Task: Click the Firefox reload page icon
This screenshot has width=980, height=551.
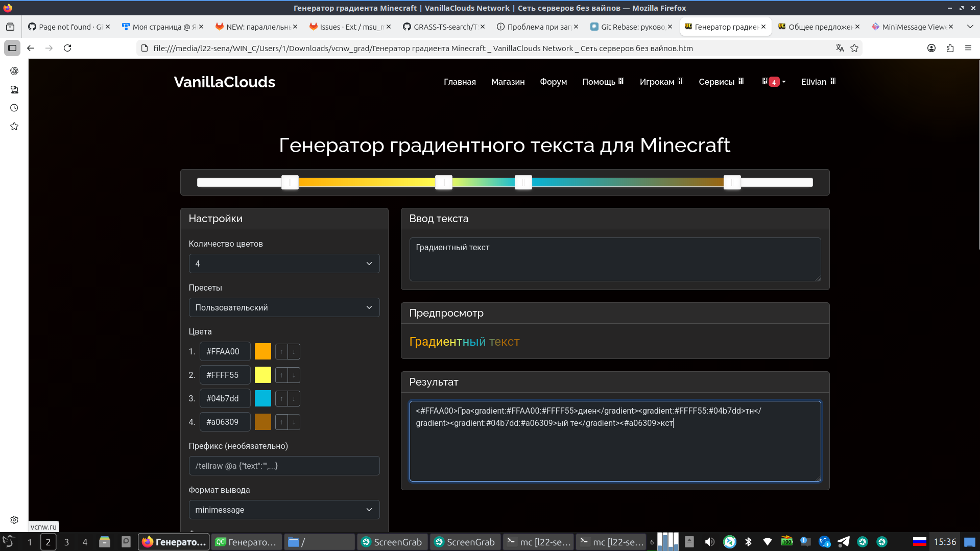Action: [67, 48]
